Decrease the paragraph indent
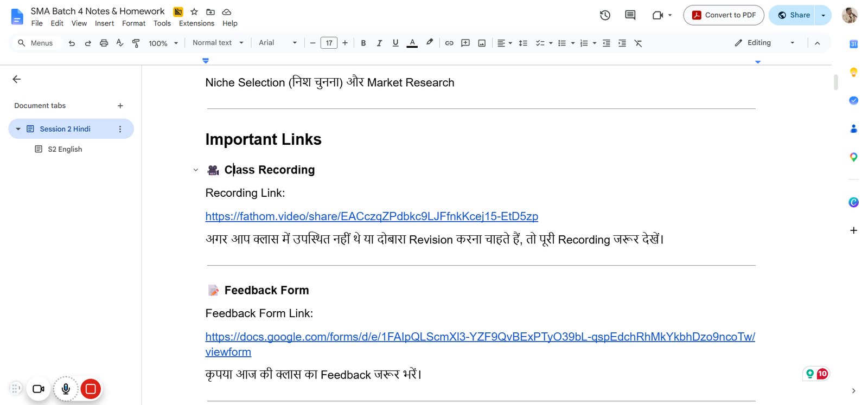Viewport: 868px width, 405px height. [x=607, y=43]
